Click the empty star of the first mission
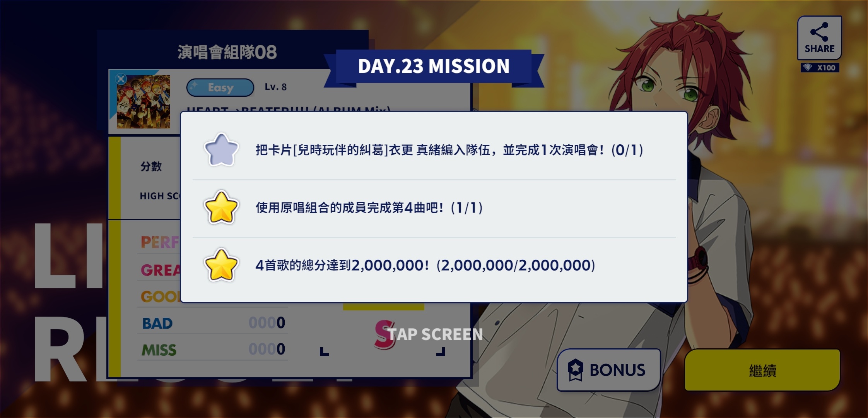Screen dimensions: 868x418 (221, 150)
